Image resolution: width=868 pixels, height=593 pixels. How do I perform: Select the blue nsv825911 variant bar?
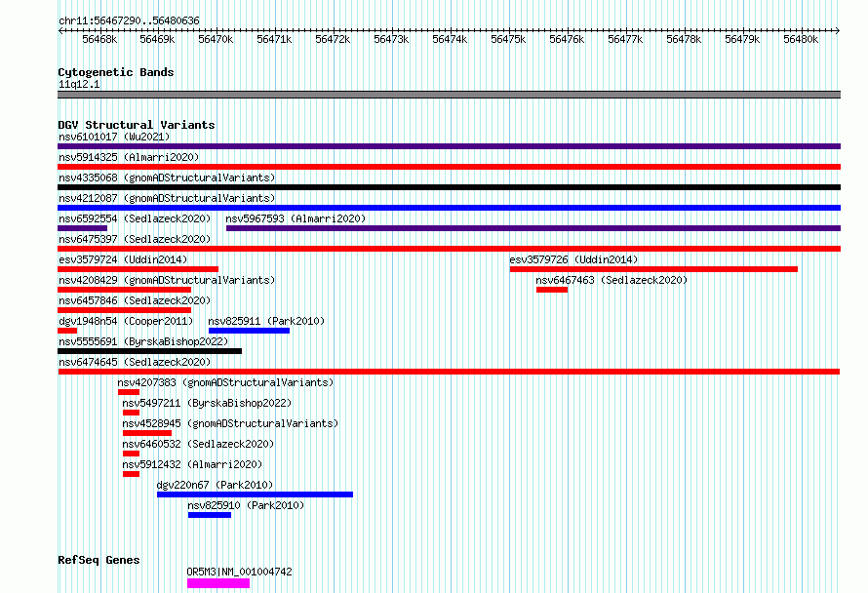click(249, 331)
